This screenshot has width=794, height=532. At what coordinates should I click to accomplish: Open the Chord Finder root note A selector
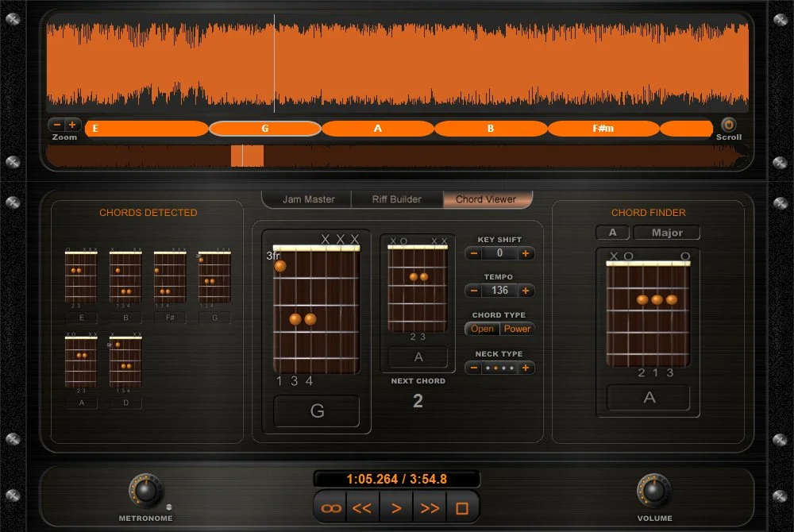[x=613, y=233]
